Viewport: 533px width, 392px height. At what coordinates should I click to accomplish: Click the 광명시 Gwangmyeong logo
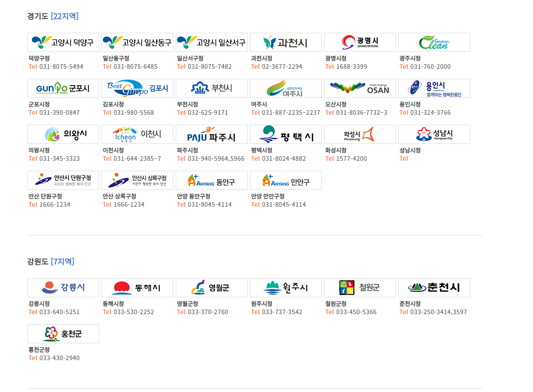tap(360, 42)
